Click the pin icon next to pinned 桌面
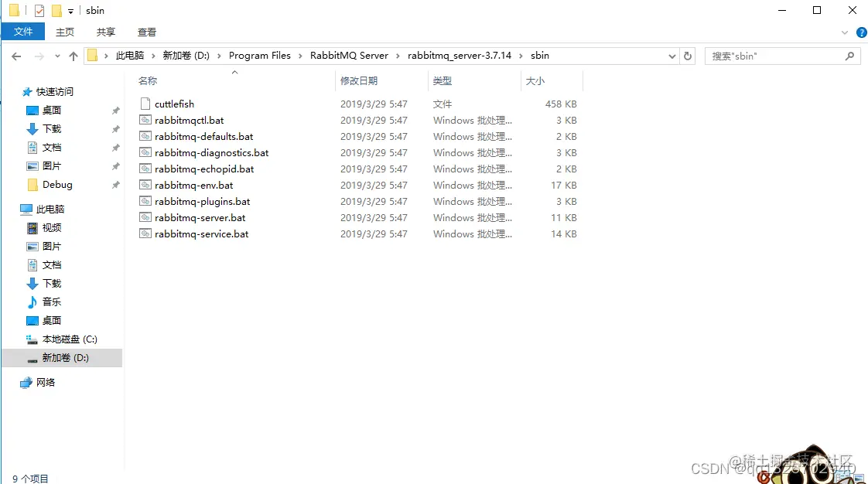Image resolution: width=868 pixels, height=484 pixels. (116, 111)
